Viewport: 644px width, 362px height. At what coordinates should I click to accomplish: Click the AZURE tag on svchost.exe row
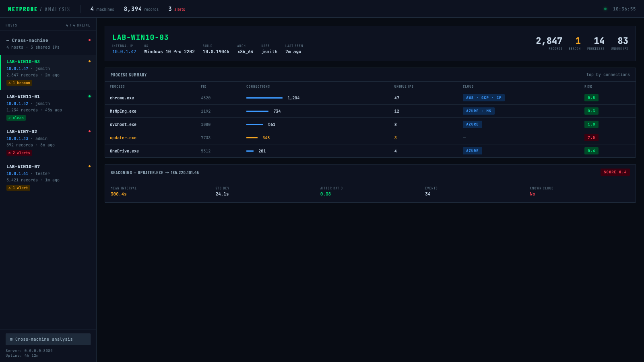473,124
